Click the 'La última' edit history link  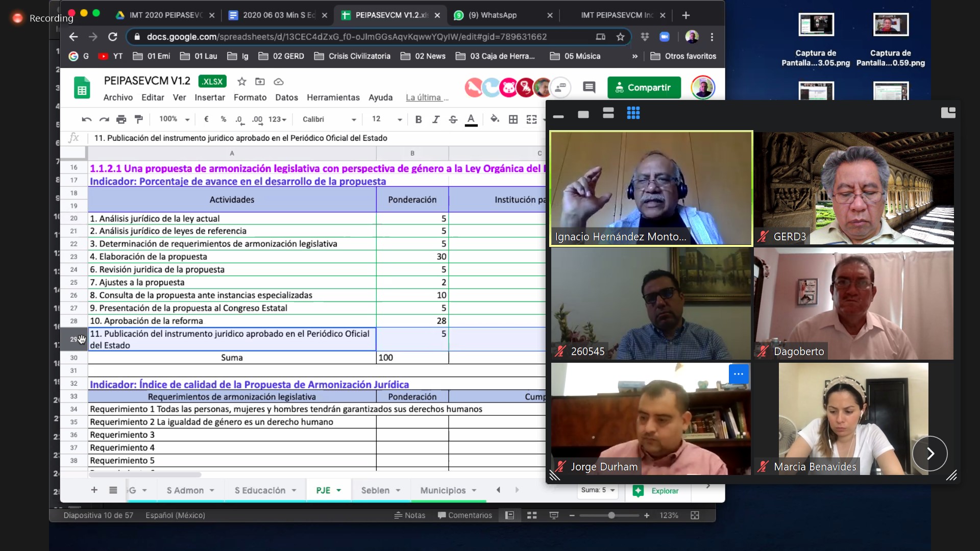(427, 97)
